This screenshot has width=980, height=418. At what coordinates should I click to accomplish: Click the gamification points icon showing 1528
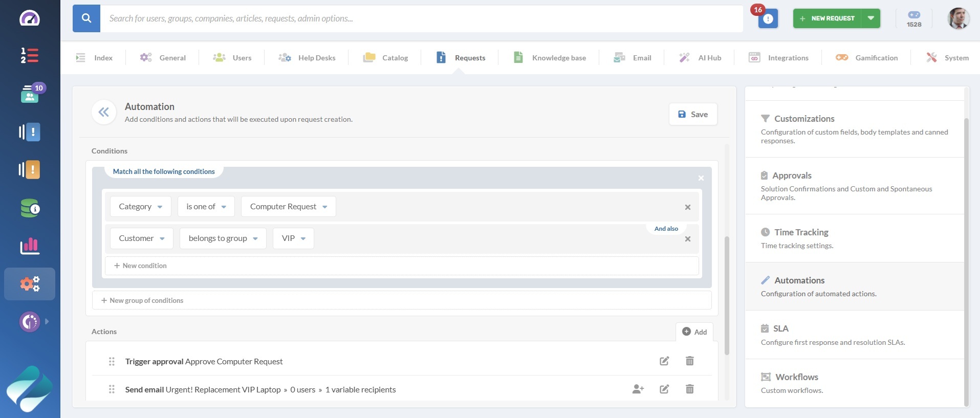pos(913,19)
